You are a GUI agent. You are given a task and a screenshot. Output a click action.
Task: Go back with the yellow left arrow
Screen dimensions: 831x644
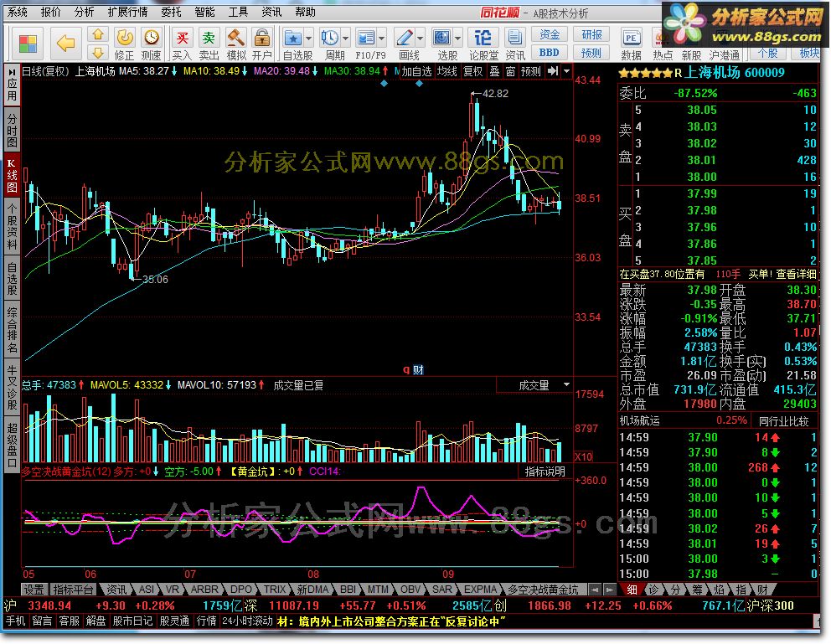pos(65,43)
